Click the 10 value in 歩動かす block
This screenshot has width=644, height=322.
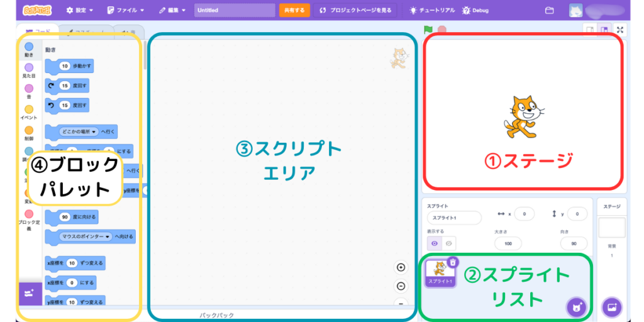point(65,65)
